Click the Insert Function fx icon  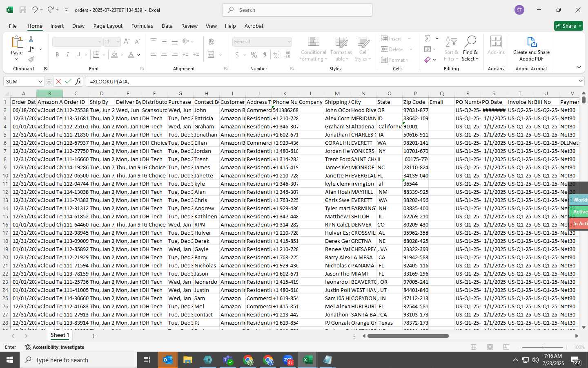(x=78, y=81)
